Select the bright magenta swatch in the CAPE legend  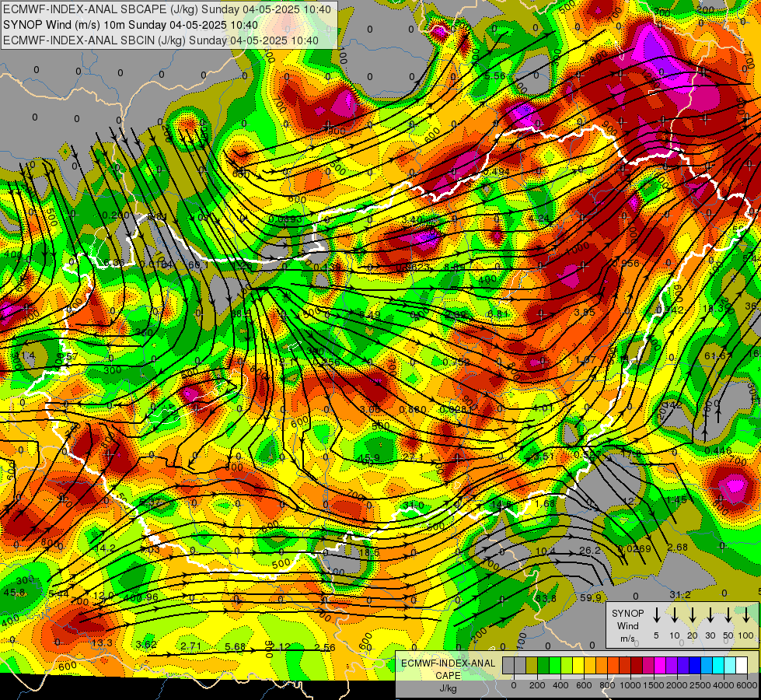[660, 666]
